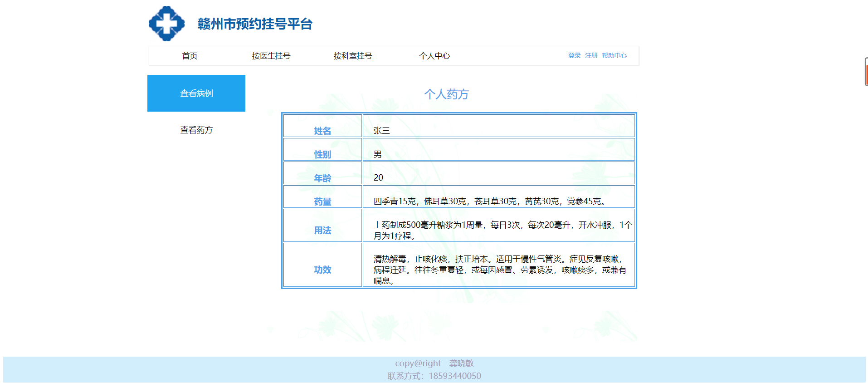Click the name value 张三
The image size is (868, 383).
(381, 131)
